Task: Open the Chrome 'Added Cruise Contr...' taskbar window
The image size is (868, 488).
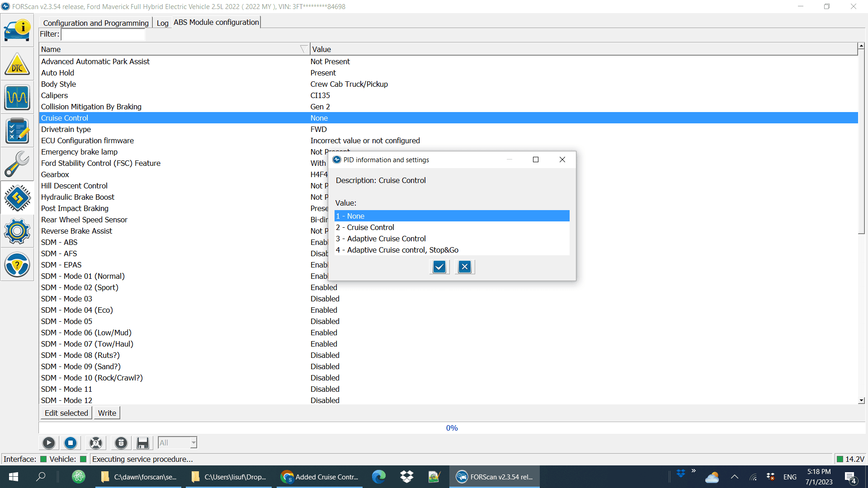Action: [320, 477]
